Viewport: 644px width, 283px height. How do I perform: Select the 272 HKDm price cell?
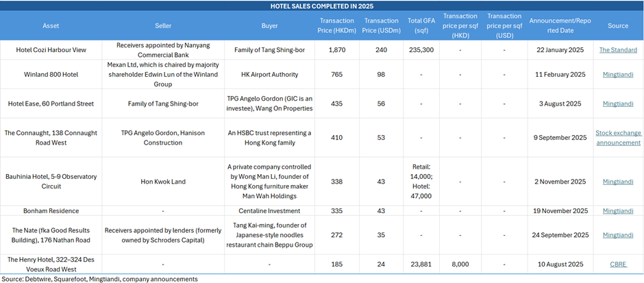(337, 235)
